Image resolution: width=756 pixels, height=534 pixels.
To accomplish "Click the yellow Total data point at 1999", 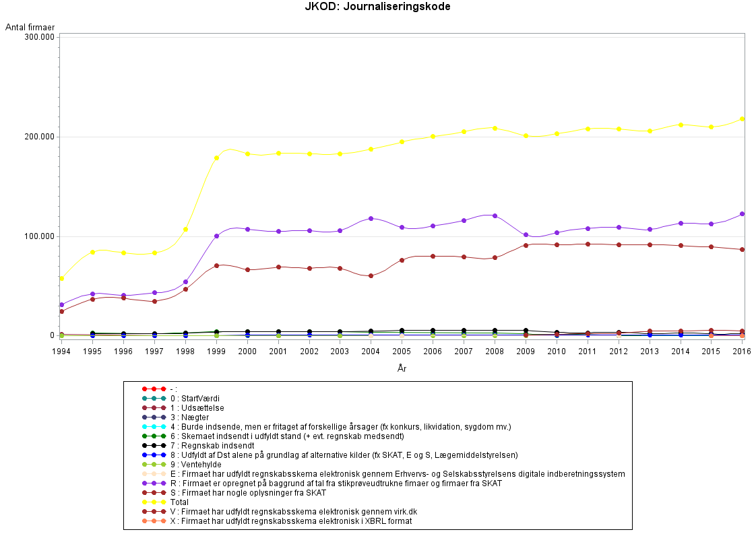I will 216,158.
